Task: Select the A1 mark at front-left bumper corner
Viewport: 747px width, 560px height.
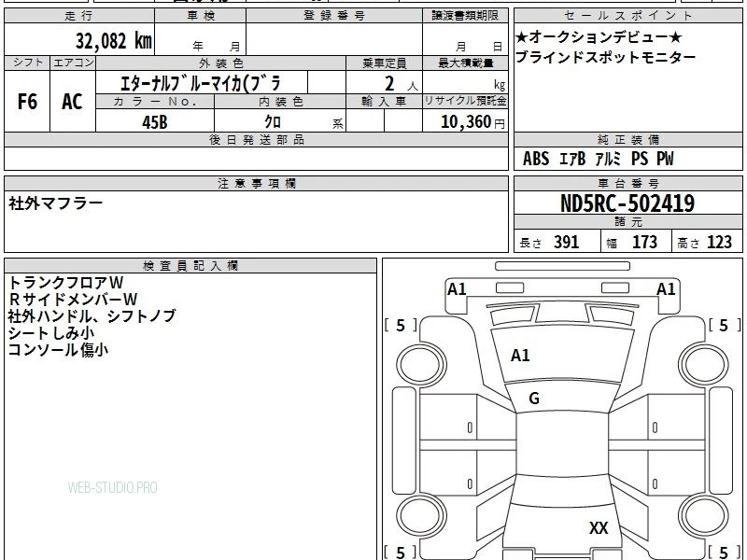Action: [457, 289]
